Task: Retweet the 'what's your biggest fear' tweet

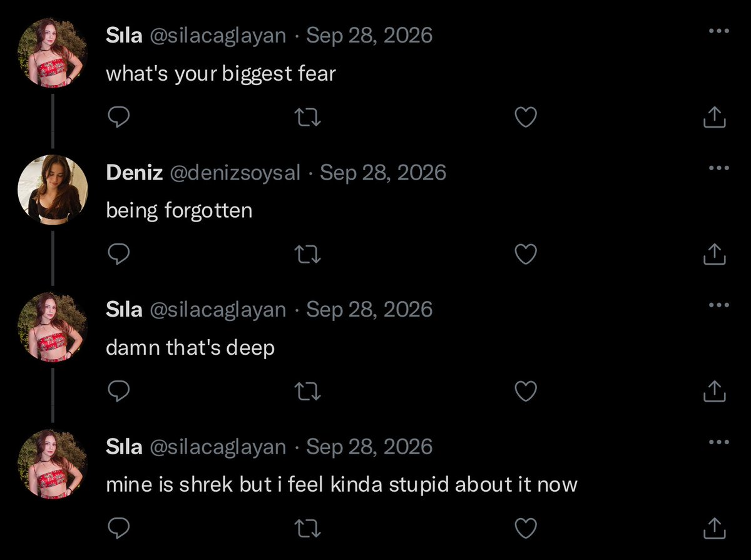Action: (x=307, y=117)
